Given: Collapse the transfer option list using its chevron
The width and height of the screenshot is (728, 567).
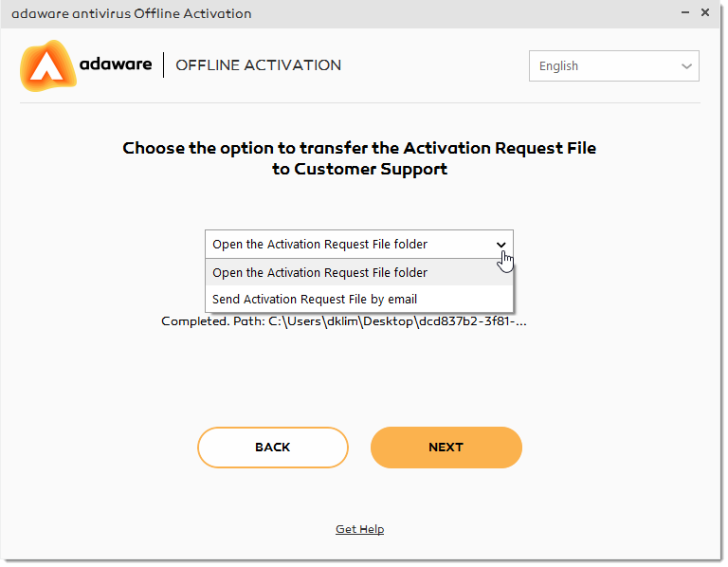Looking at the screenshot, I should click(500, 245).
